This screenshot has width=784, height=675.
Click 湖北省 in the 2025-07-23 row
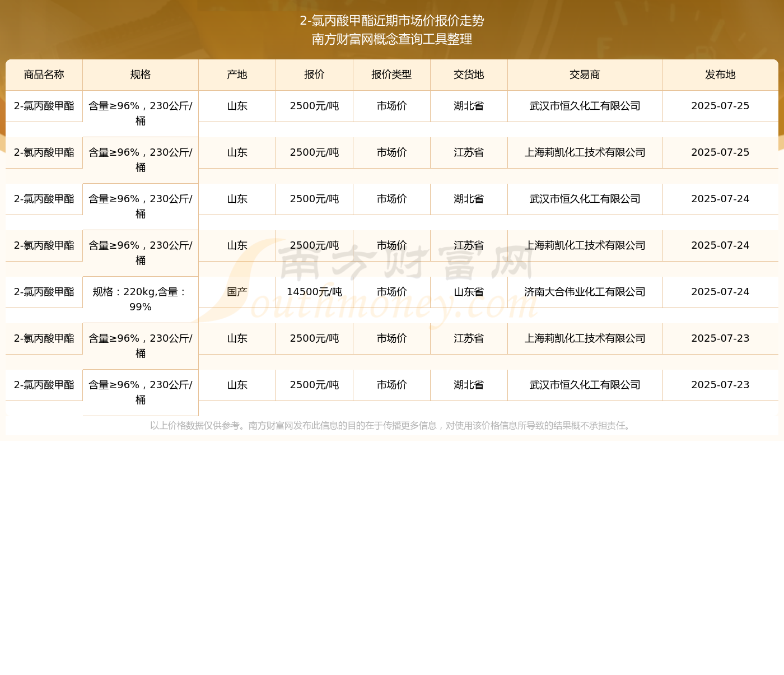point(469,385)
